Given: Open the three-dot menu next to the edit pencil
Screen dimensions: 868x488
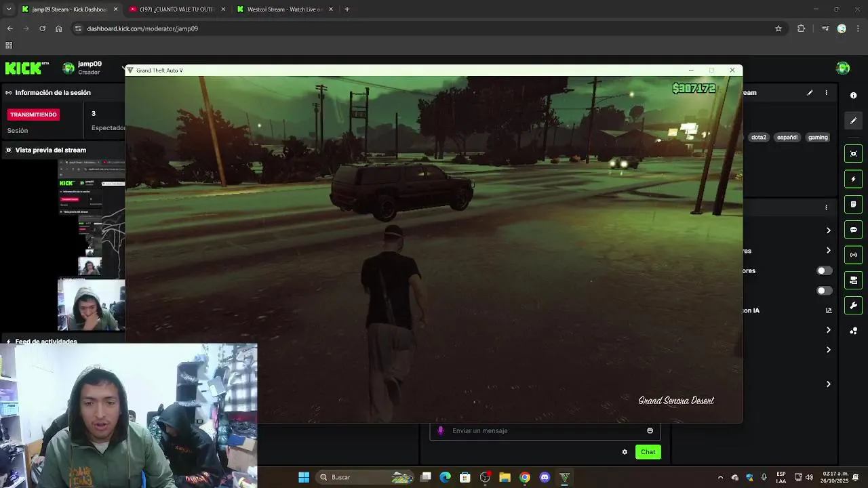Looking at the screenshot, I should coord(826,93).
